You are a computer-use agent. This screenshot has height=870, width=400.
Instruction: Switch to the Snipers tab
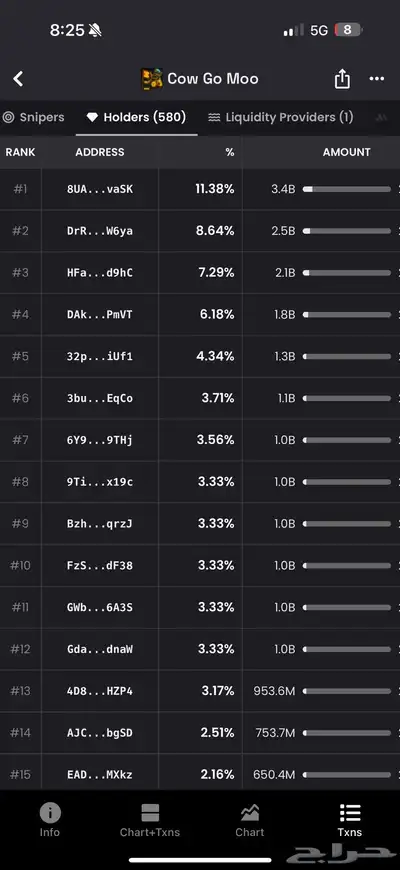[33, 117]
